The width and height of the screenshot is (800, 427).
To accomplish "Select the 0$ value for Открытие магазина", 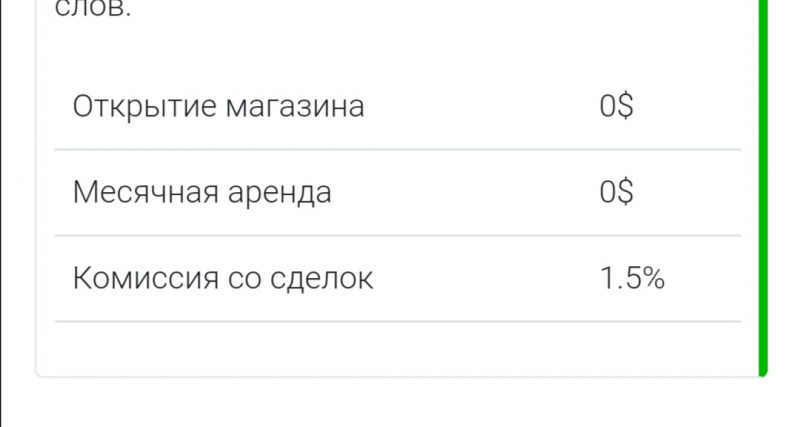I will pos(616,107).
